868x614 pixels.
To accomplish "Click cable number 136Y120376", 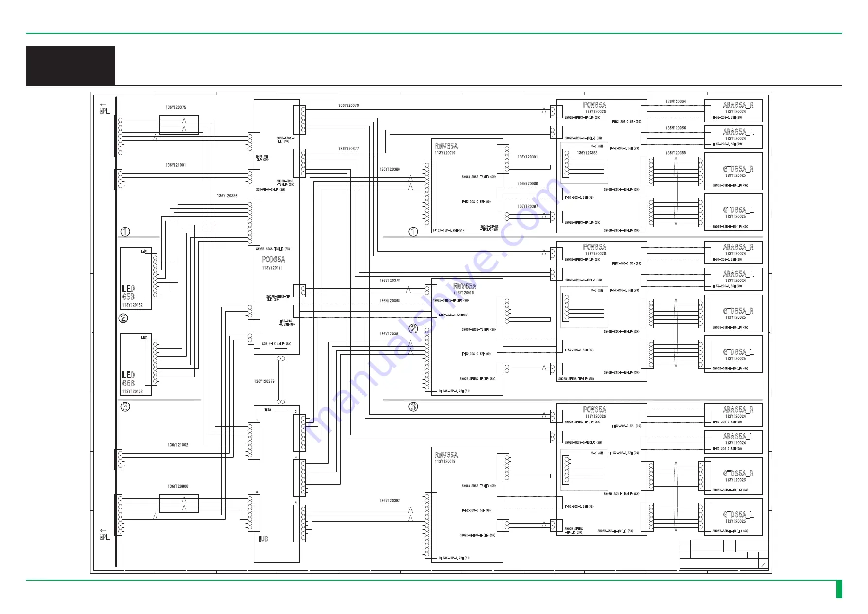I will [x=348, y=105].
